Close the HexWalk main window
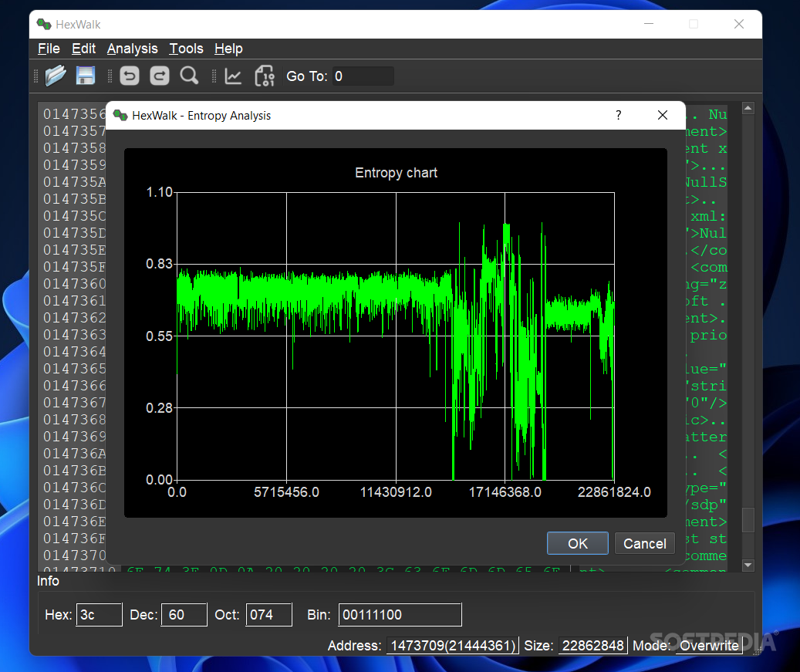Viewport: 800px width, 672px height. pyautogui.click(x=739, y=24)
